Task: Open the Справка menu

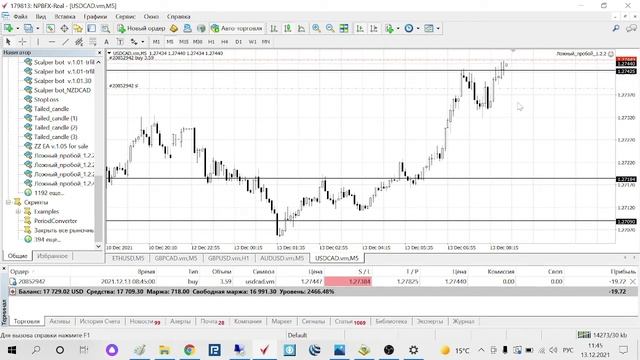Action: (178, 17)
